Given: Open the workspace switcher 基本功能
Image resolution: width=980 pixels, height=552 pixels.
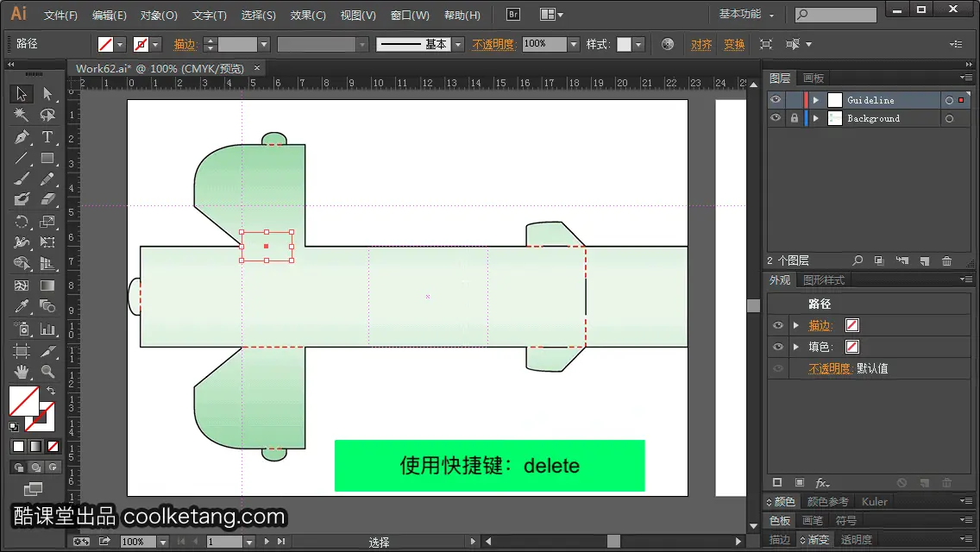Looking at the screenshot, I should [746, 14].
